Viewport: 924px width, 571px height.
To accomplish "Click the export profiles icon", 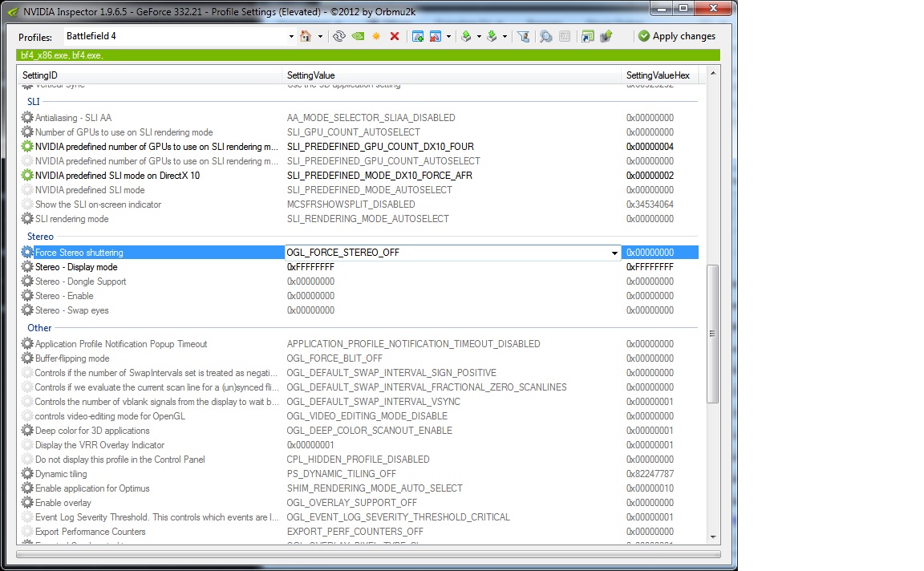I will (x=466, y=37).
